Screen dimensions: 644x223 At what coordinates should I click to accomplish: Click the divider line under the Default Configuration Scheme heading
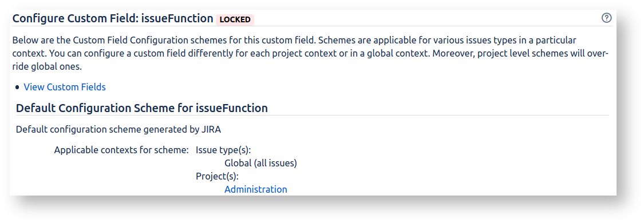pyautogui.click(x=312, y=115)
